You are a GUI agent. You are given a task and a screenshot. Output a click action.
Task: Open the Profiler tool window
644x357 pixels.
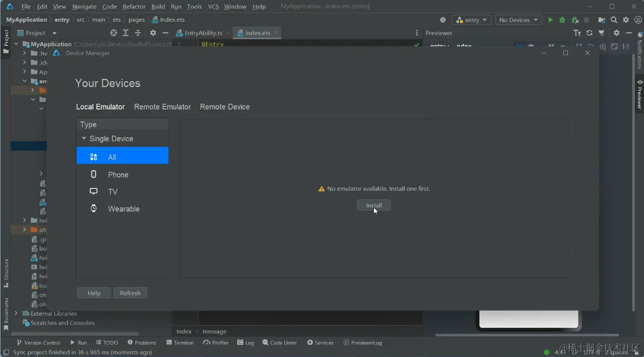point(216,342)
